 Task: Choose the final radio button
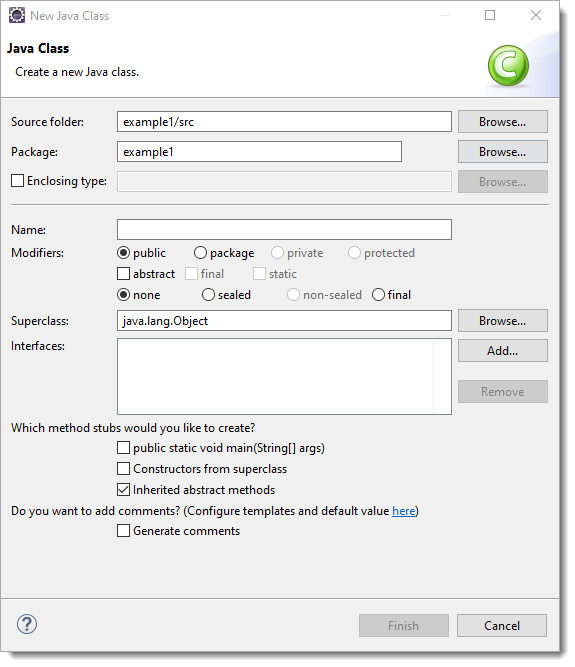coord(379,294)
